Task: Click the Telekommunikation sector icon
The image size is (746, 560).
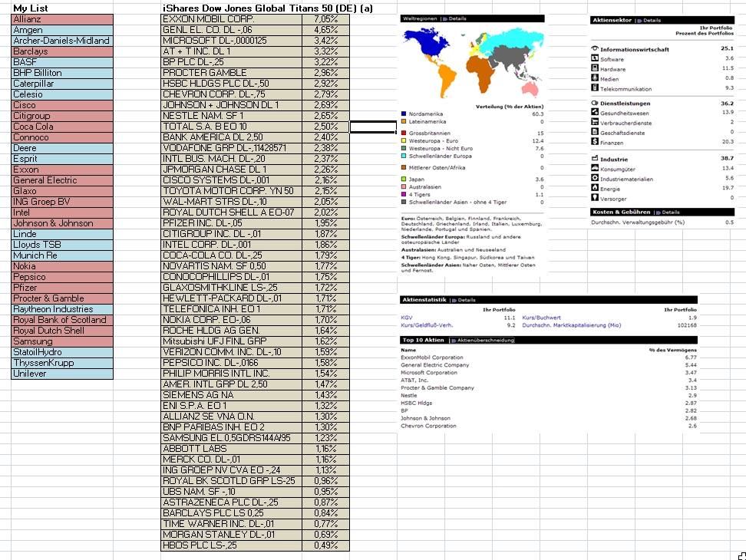Action: coord(594,87)
